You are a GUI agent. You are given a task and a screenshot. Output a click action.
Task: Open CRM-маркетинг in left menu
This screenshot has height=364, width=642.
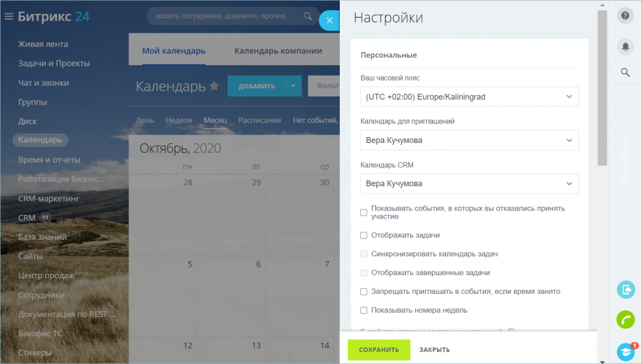point(49,199)
